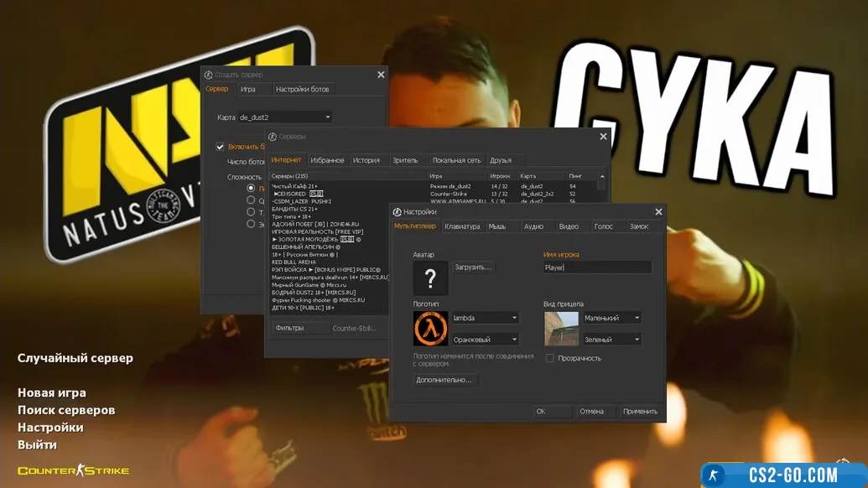The width and height of the screenshot is (868, 488).
Task: Click the Steam icon in Создать сервер title
Action: pos(209,75)
